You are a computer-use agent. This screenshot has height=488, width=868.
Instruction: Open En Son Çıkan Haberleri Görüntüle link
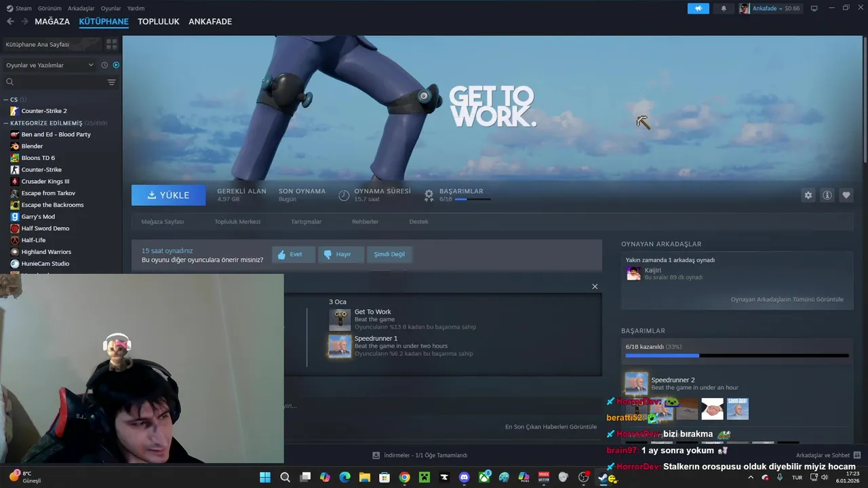point(551,427)
